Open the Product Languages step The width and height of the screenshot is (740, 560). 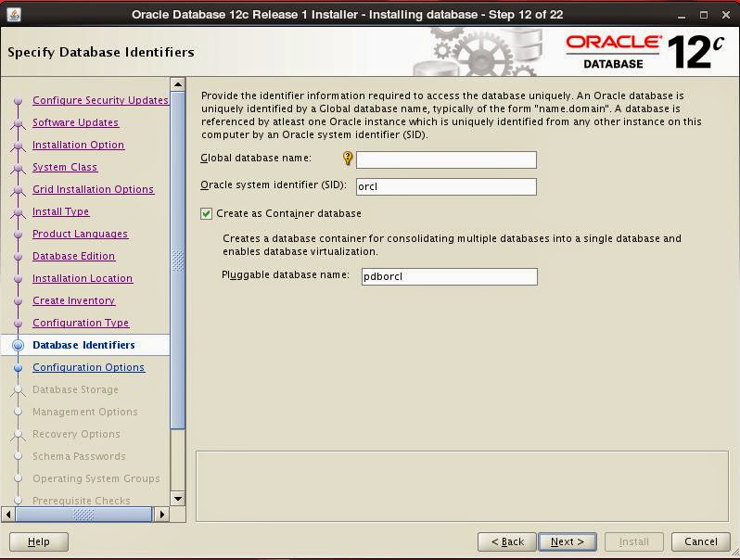tap(81, 234)
